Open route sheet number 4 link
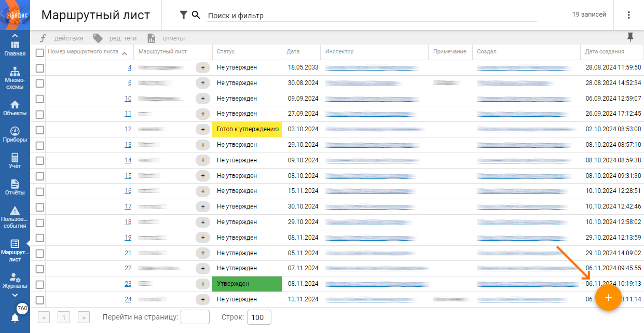644x333 pixels. click(130, 67)
